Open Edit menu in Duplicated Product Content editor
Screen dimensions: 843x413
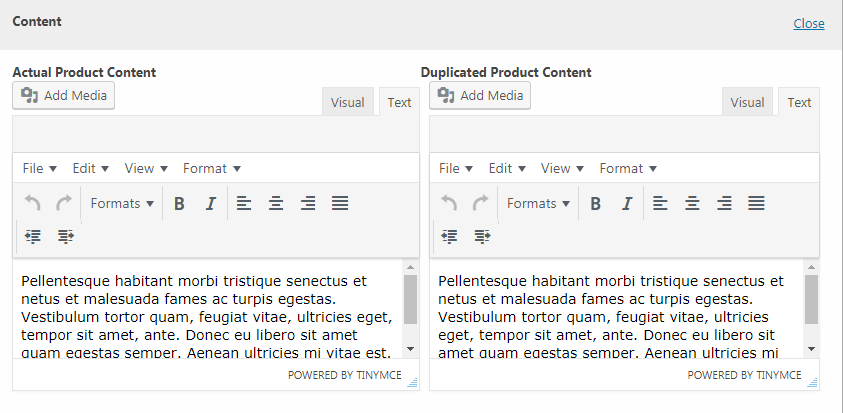(507, 168)
